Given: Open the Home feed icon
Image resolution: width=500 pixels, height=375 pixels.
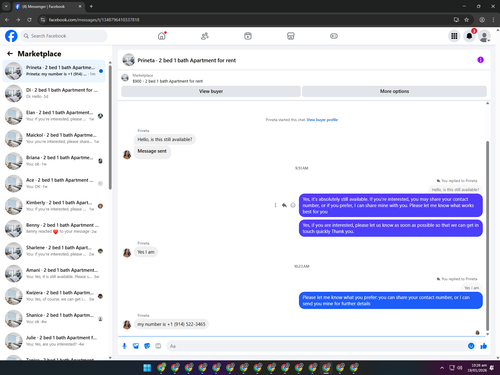Looking at the screenshot, I should pyautogui.click(x=162, y=36).
